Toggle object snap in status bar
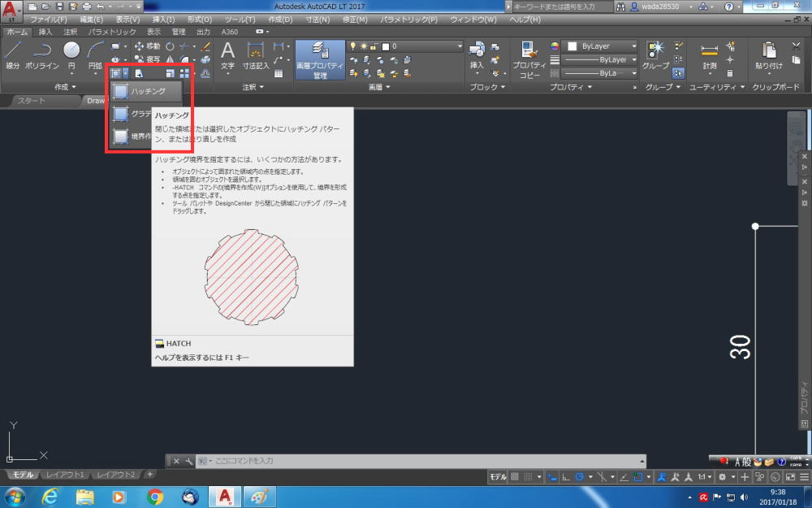 click(x=638, y=477)
